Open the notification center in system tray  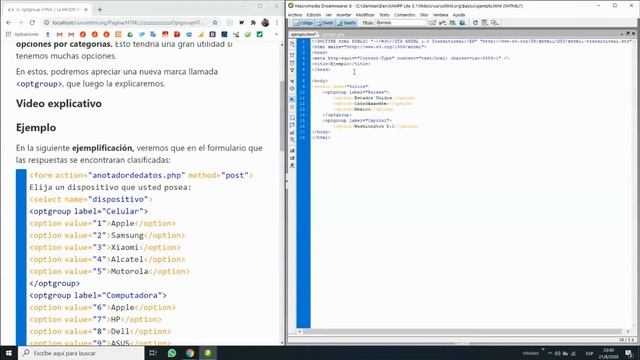[x=629, y=353]
